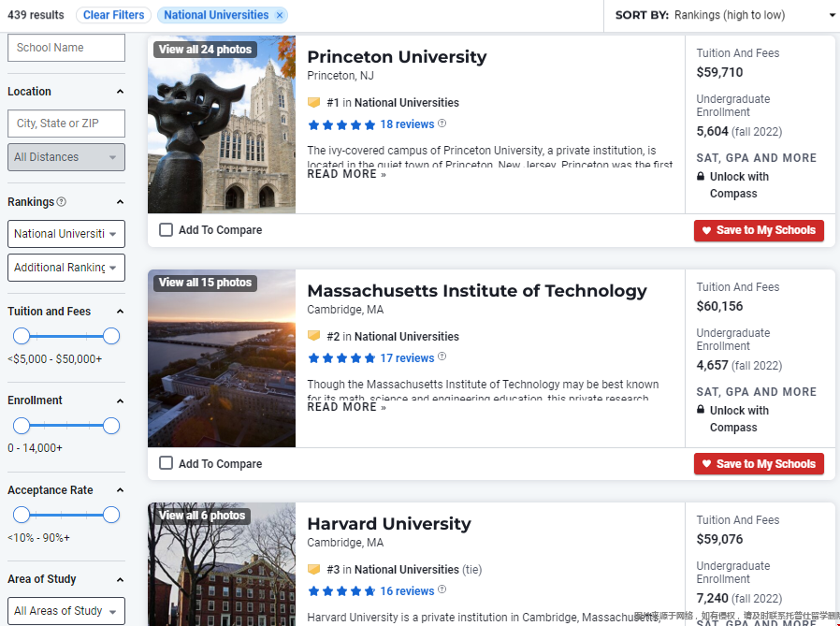Collapse the Acceptance Rate filter section
This screenshot has height=626, width=840.
point(120,490)
